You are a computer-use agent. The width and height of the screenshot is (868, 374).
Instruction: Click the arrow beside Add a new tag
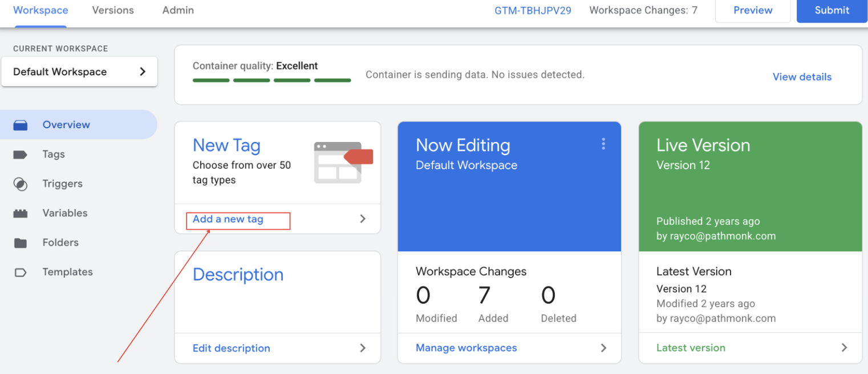pos(363,219)
